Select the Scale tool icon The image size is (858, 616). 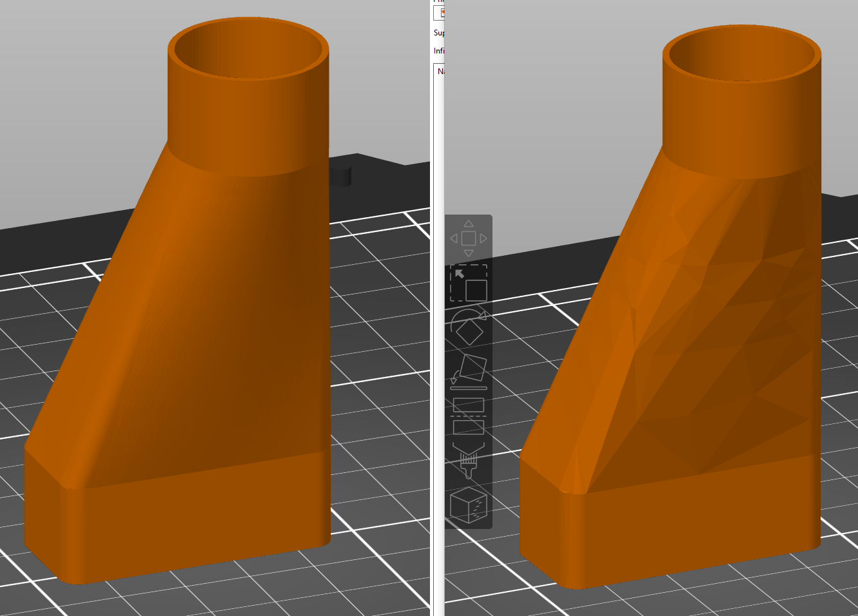[x=469, y=283]
